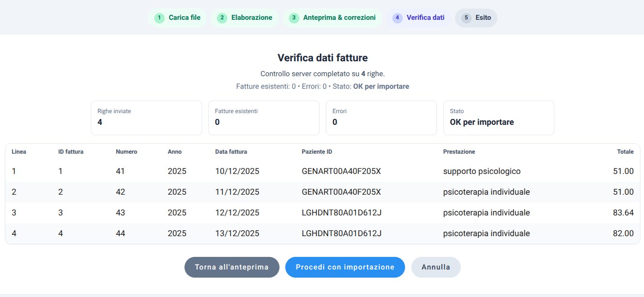Click the row dated 13/12/2025

(322, 233)
